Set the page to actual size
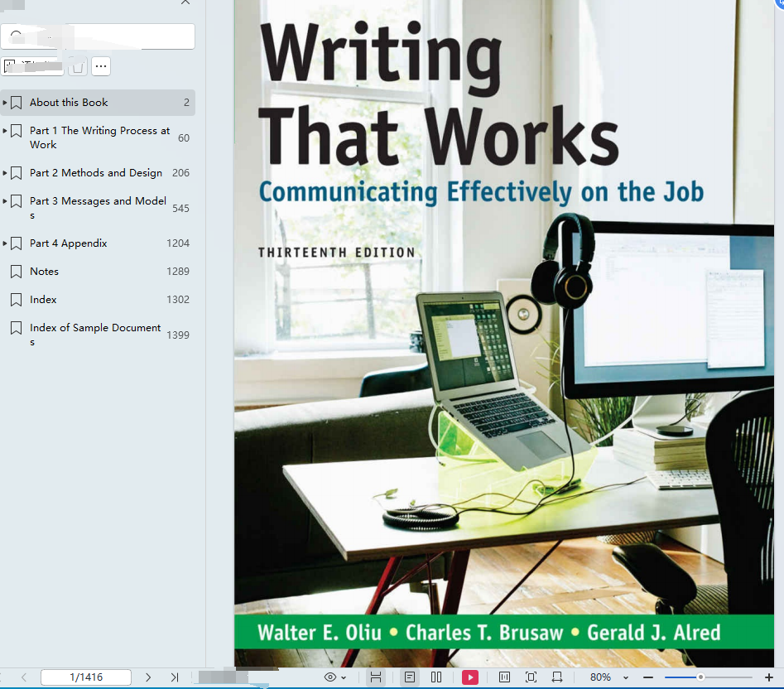The width and height of the screenshot is (784, 689). 504,677
